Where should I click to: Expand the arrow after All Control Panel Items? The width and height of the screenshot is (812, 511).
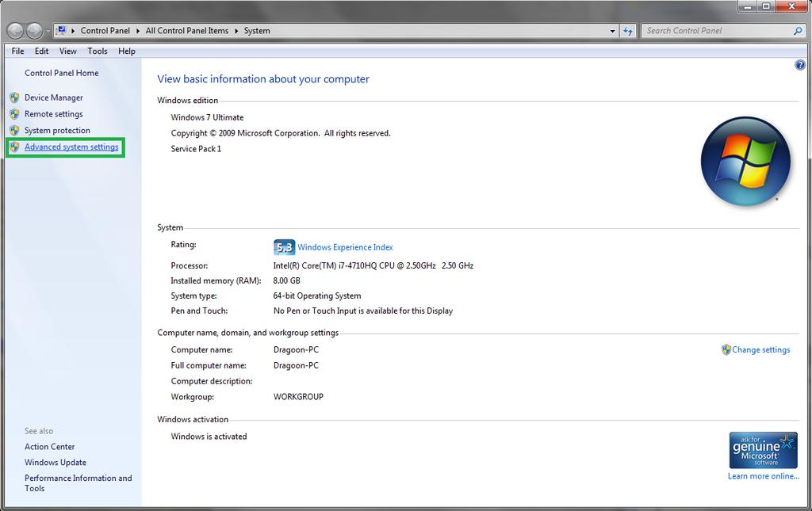(x=236, y=31)
